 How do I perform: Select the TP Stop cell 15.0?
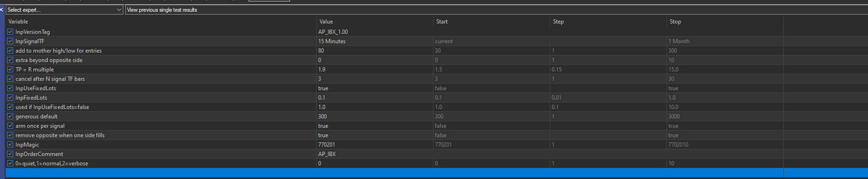pyautogui.click(x=725, y=70)
